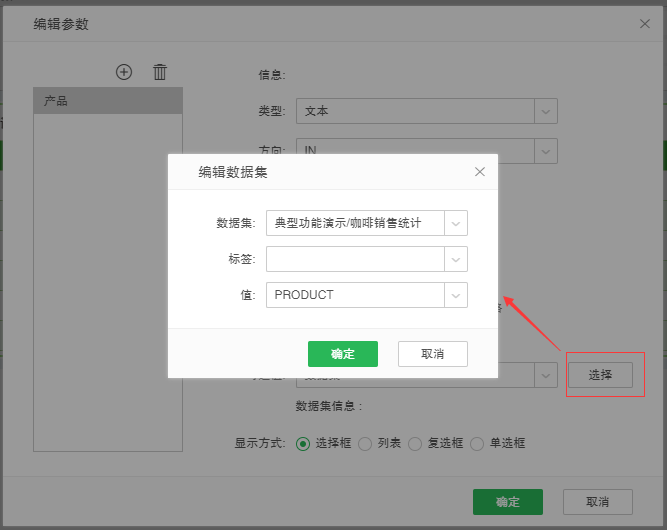667x530 pixels.
Task: Click 确定 at bottom of 编辑参数
Action: (508, 502)
